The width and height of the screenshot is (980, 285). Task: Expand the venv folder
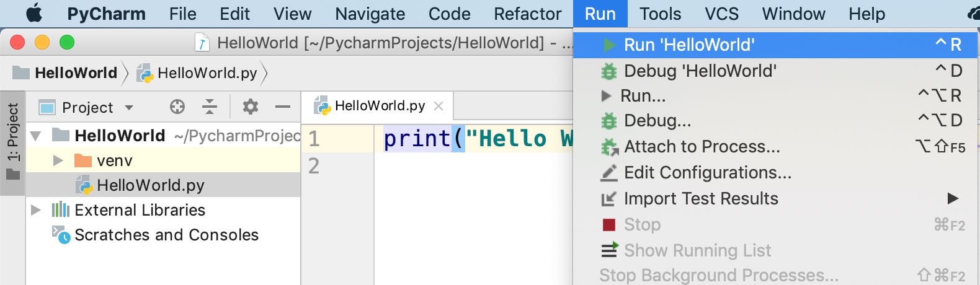point(58,160)
